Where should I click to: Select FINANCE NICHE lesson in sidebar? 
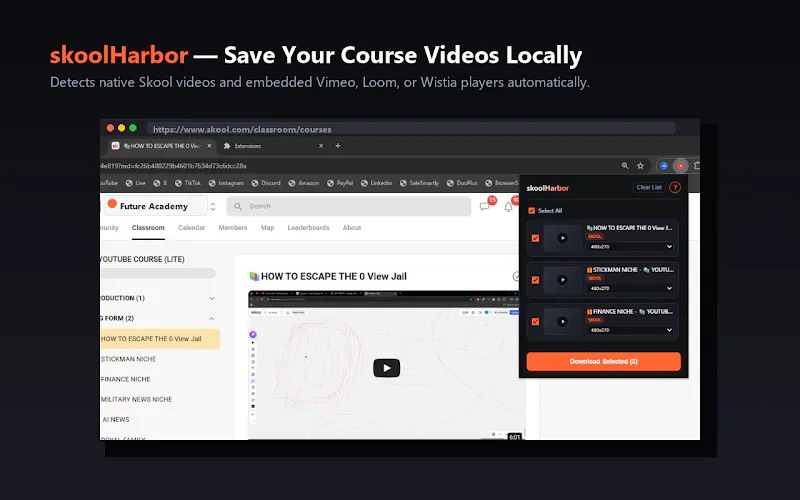point(126,379)
